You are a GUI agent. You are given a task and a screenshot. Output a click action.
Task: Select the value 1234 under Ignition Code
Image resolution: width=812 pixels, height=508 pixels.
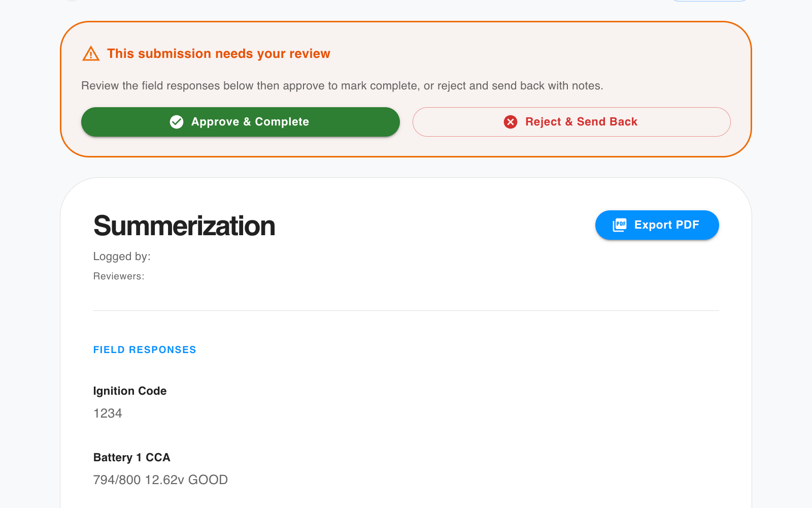point(107,413)
